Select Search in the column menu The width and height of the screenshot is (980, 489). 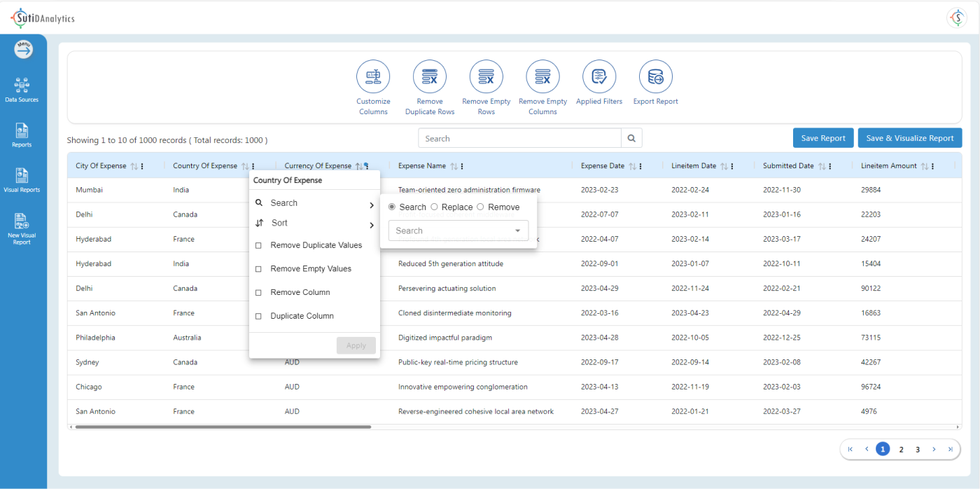click(x=284, y=203)
